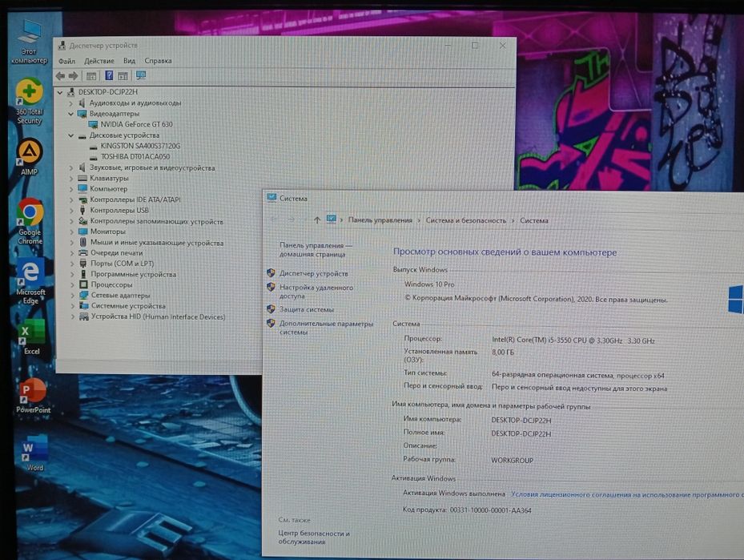Click Система и безопасность in breadcrumb
744x560 pixels.
coord(466,220)
